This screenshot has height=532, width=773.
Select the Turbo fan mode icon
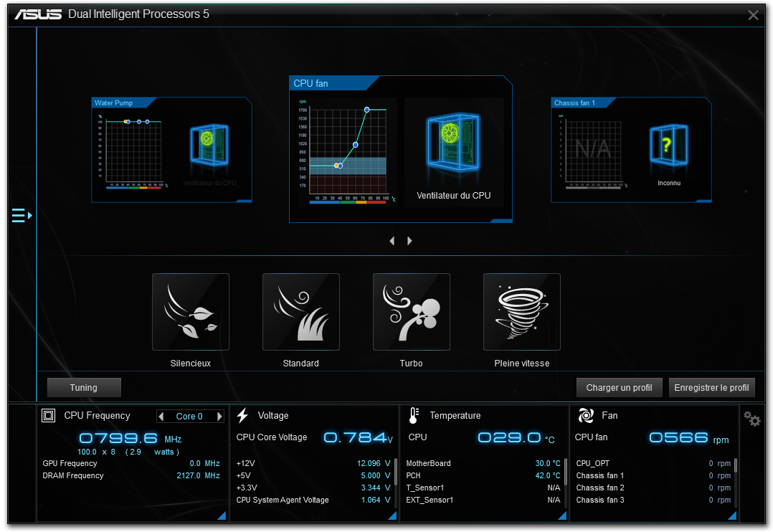tap(412, 311)
